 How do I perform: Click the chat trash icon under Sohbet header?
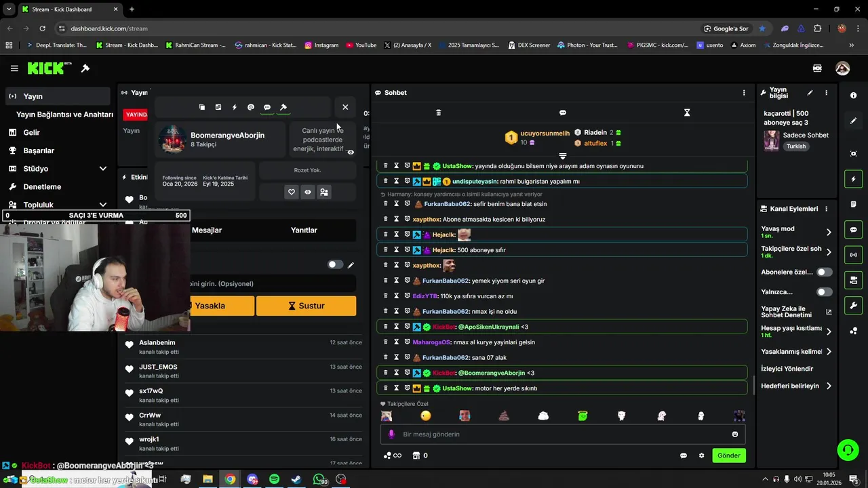(438, 113)
